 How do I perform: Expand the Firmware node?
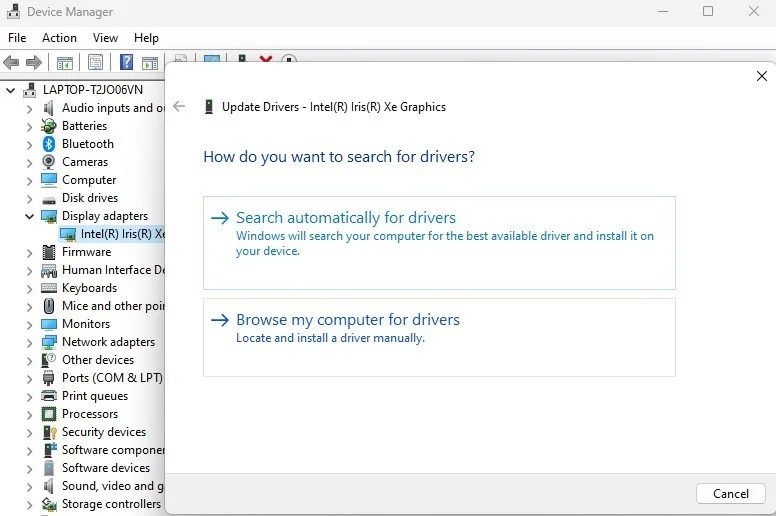[29, 252]
